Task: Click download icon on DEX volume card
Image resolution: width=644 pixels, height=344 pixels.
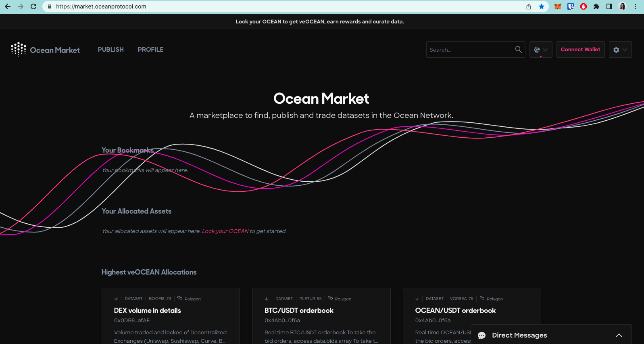Action: 116,299
